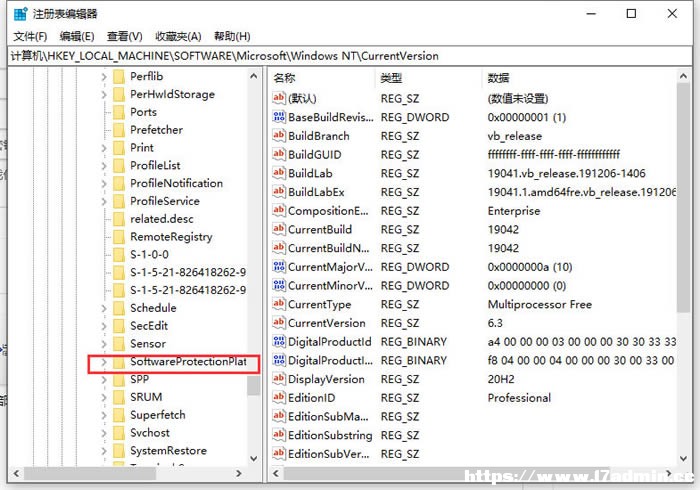Click the BuildBranch string icon
The image size is (700, 490).
click(279, 136)
